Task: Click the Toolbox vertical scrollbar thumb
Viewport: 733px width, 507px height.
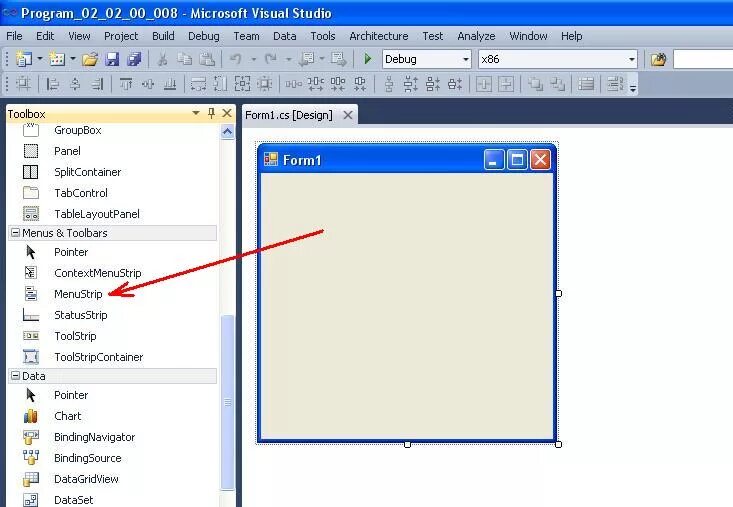Action: [x=227, y=402]
